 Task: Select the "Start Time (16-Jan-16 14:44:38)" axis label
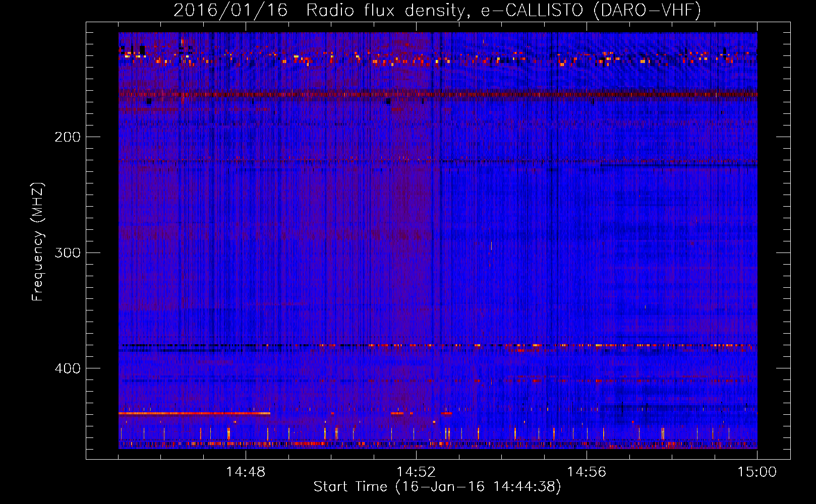pyautogui.click(x=437, y=487)
